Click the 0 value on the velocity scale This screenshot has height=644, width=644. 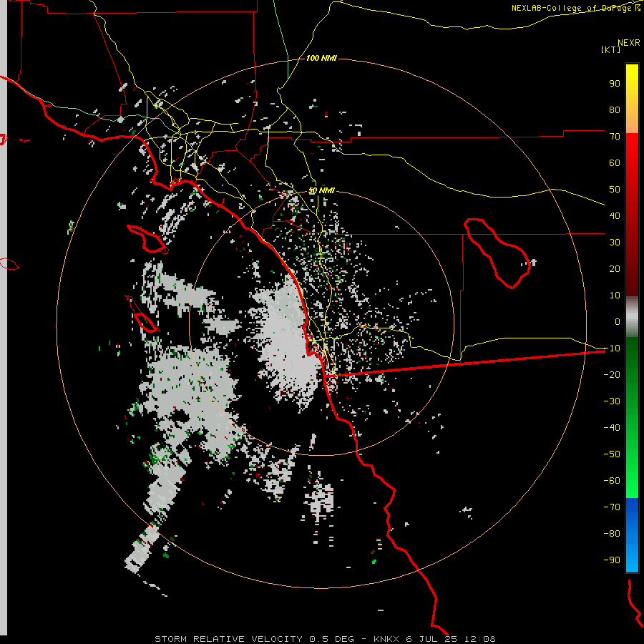pyautogui.click(x=618, y=321)
